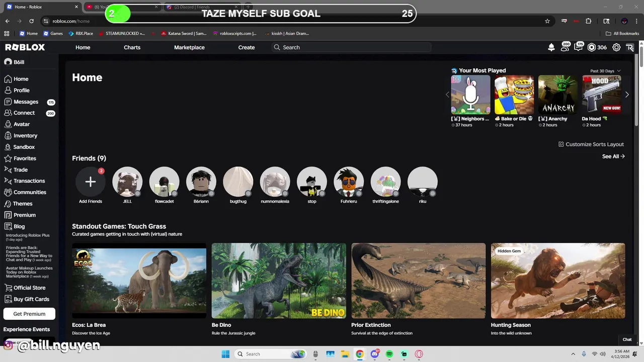Open Sandbox in the sidebar
The image size is (644, 362).
click(x=24, y=147)
